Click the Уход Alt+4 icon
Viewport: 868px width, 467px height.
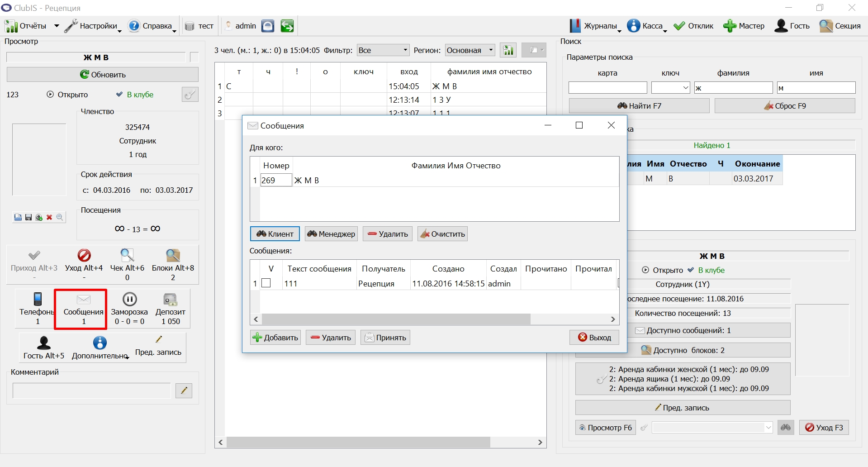pyautogui.click(x=84, y=255)
